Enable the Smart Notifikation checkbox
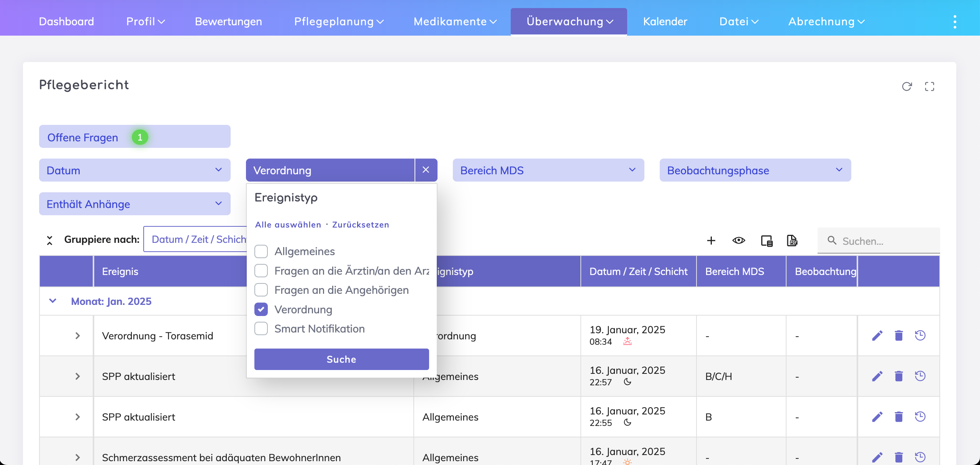 [x=261, y=329]
